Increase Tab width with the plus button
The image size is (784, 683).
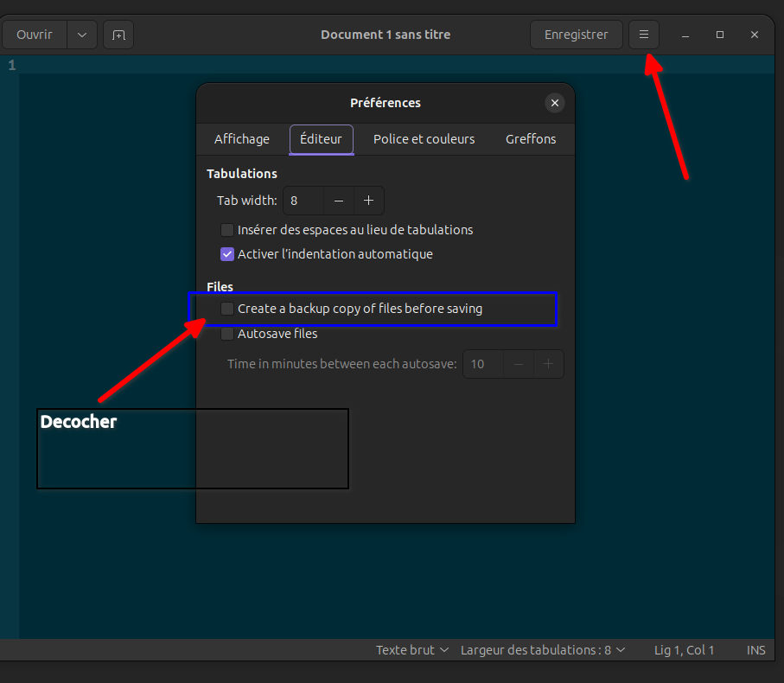tap(368, 201)
